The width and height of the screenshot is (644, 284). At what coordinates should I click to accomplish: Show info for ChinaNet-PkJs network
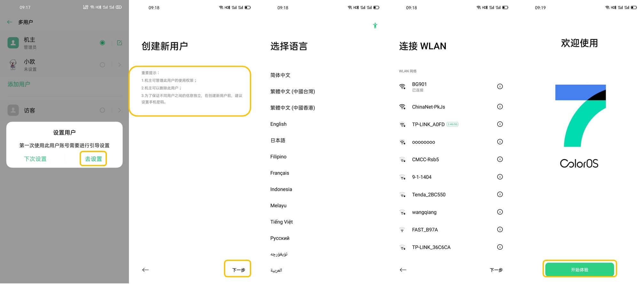pos(500,107)
